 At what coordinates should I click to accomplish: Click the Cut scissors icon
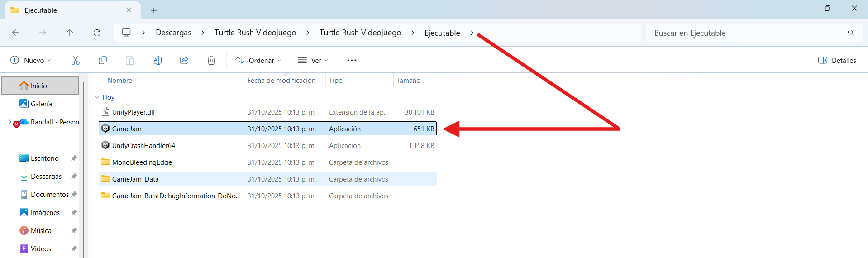(76, 60)
